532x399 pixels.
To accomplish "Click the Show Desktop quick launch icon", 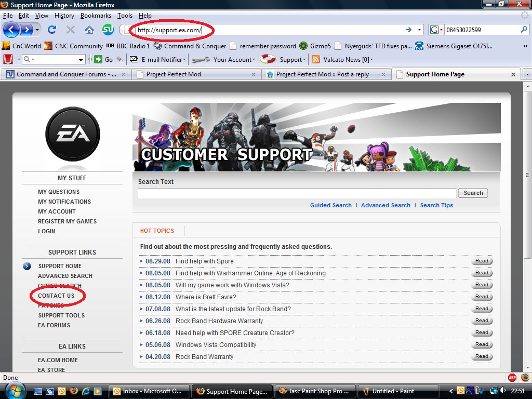I will (x=38, y=391).
